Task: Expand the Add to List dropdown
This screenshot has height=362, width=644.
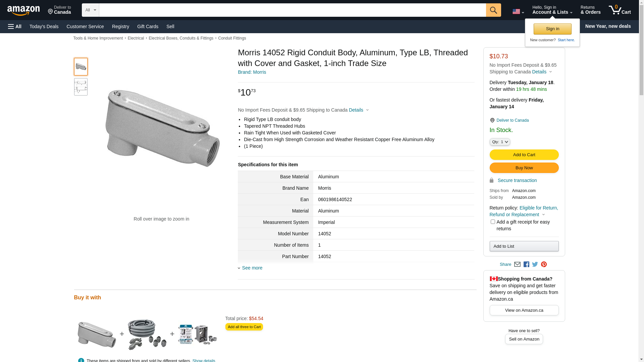Action: click(524, 246)
